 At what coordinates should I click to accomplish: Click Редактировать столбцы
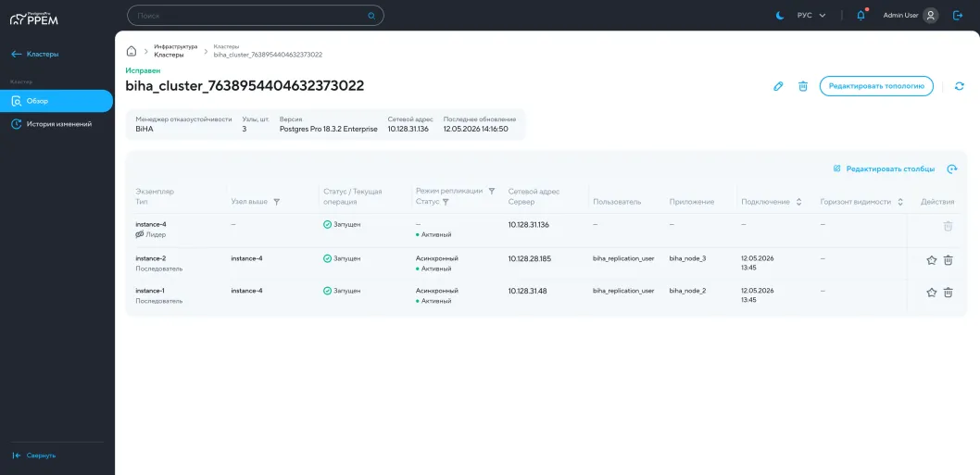click(885, 169)
